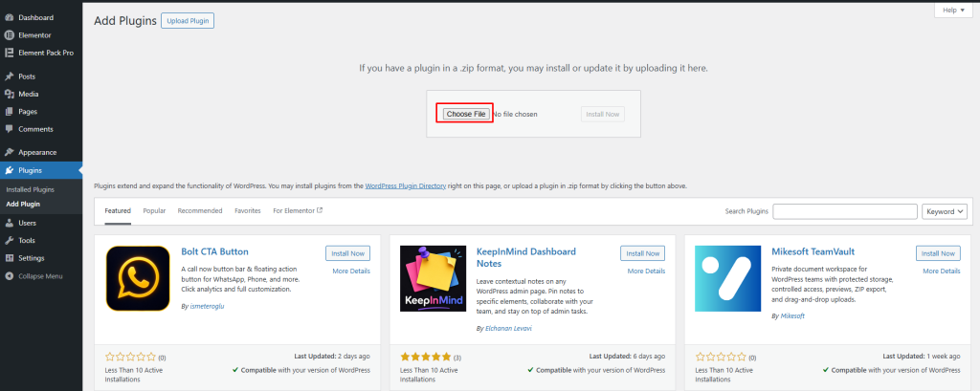Open author link ismeteroglu
Viewport: 980px width, 391px height.
[x=207, y=307]
